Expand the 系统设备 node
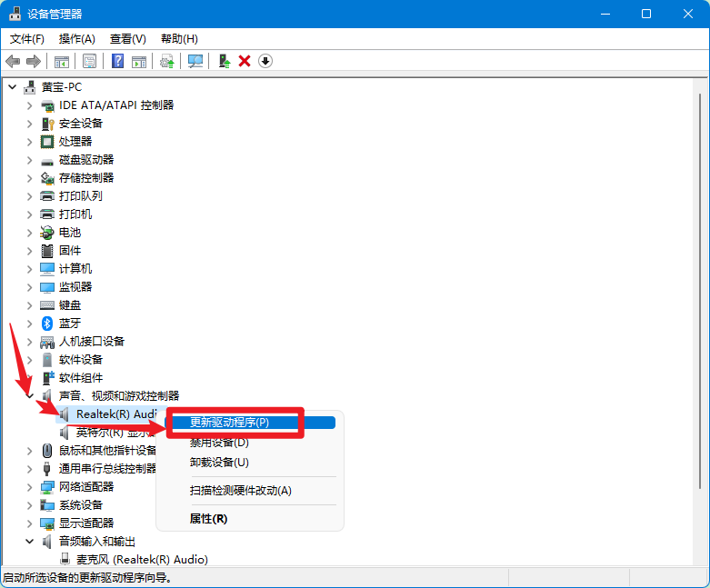 click(x=29, y=505)
